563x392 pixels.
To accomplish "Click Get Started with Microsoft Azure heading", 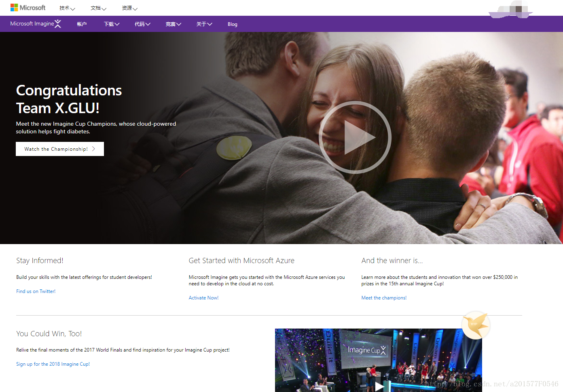I will (x=241, y=261).
